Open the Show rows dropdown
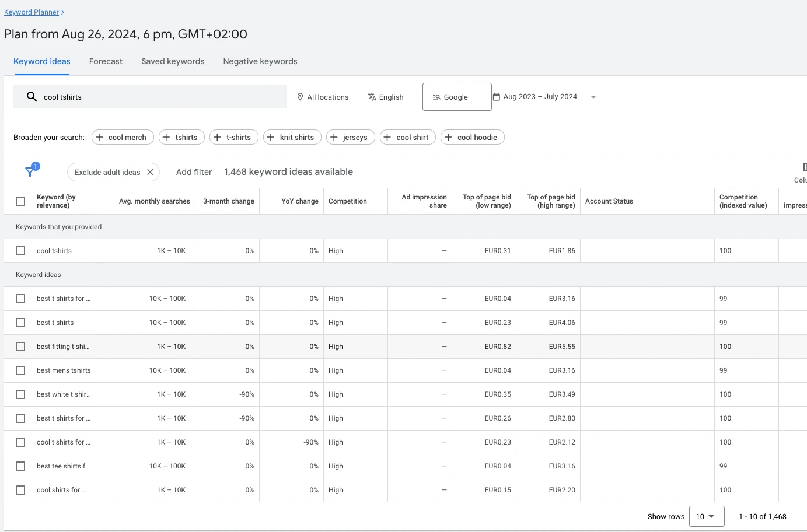 click(706, 516)
